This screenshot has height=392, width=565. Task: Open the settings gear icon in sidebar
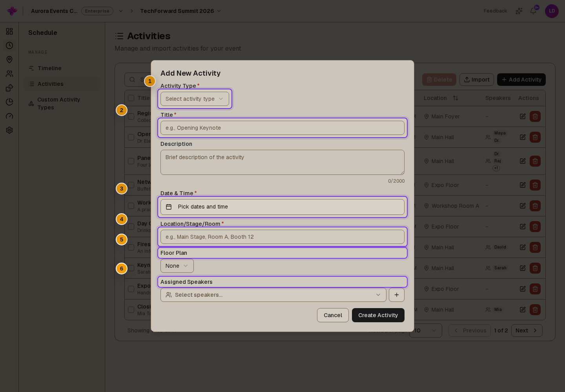[x=9, y=130]
